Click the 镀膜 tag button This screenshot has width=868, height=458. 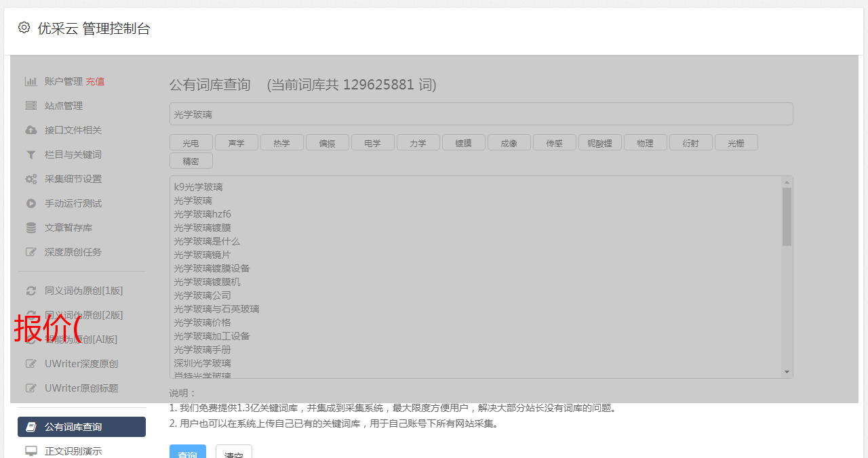[463, 142]
